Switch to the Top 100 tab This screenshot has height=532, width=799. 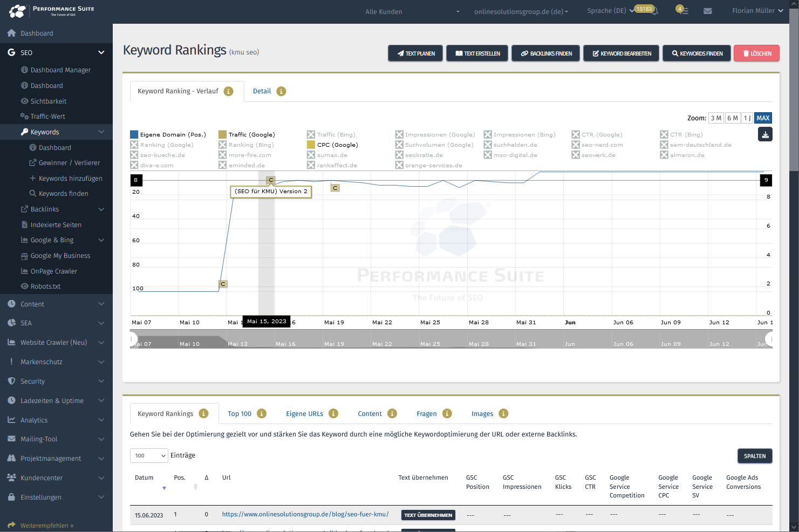pyautogui.click(x=240, y=414)
